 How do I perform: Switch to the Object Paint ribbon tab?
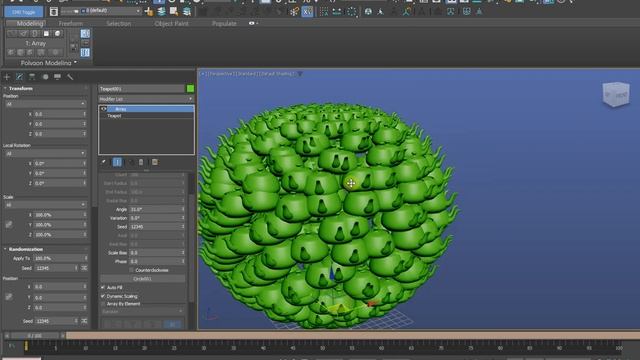(x=171, y=23)
